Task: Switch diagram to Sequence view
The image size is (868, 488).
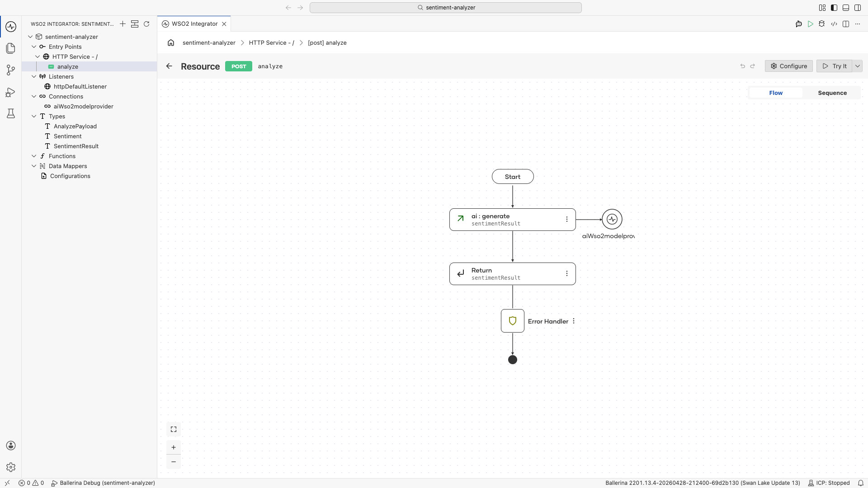Action: tap(832, 93)
